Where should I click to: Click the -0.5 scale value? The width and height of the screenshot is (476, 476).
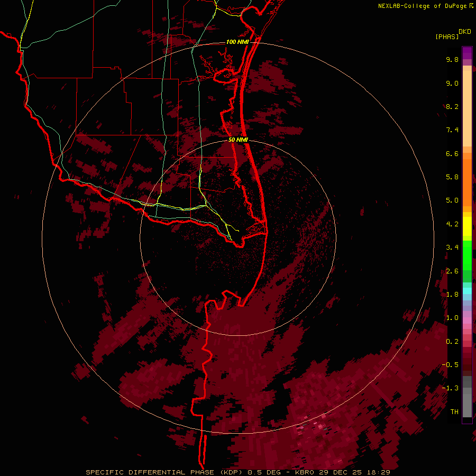coord(450,365)
